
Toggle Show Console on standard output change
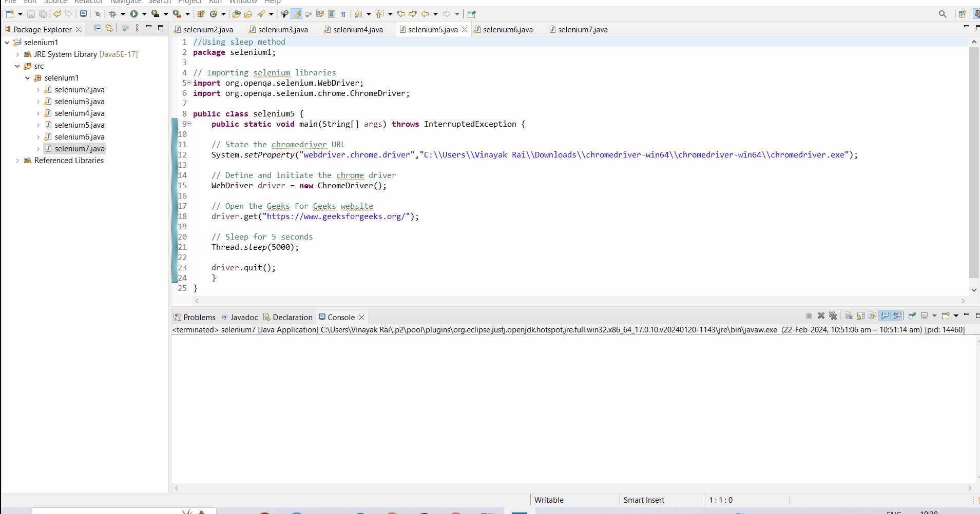pyautogui.click(x=885, y=316)
